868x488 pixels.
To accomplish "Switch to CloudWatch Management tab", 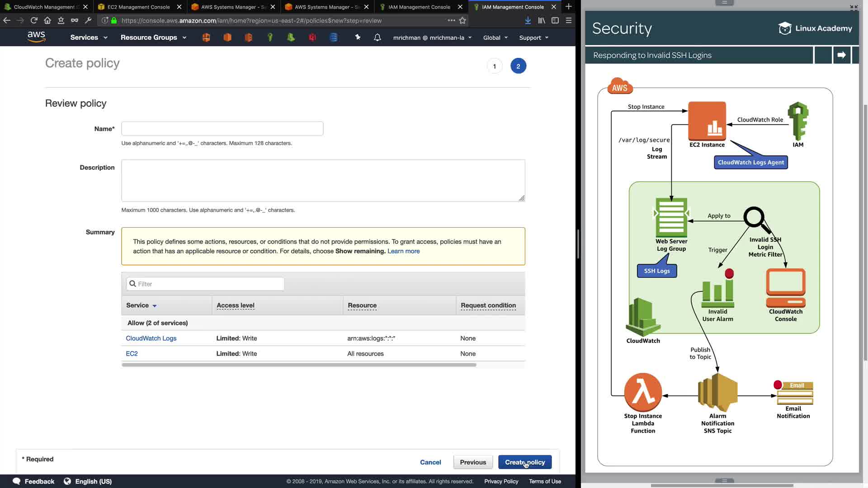I will pyautogui.click(x=44, y=7).
